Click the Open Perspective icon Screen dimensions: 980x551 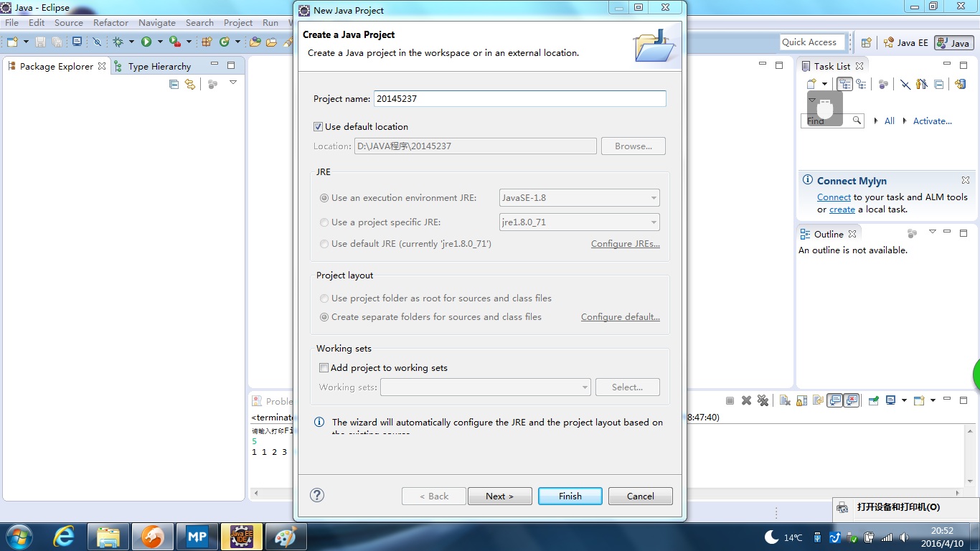(x=866, y=42)
